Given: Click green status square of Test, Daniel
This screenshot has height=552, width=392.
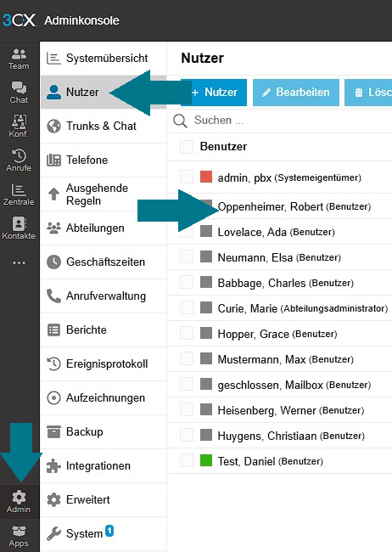Looking at the screenshot, I should point(206,460).
